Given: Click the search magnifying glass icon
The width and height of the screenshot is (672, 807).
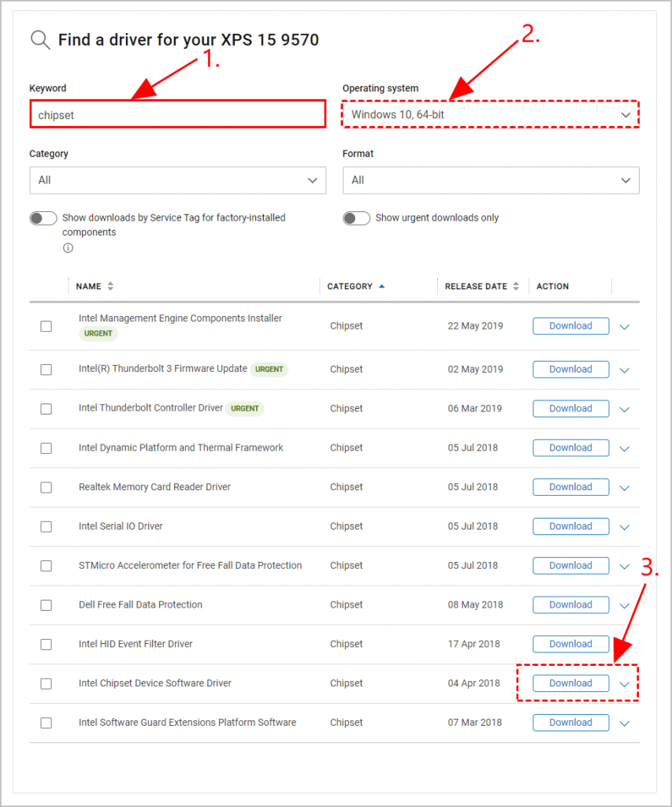Looking at the screenshot, I should coord(39,39).
